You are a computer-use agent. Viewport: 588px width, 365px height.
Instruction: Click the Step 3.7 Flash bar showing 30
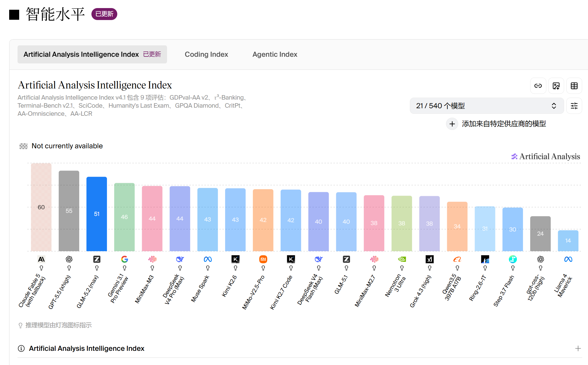513,229
